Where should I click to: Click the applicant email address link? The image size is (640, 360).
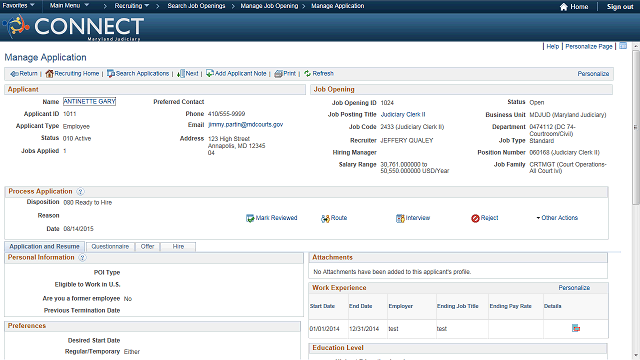[245, 124]
